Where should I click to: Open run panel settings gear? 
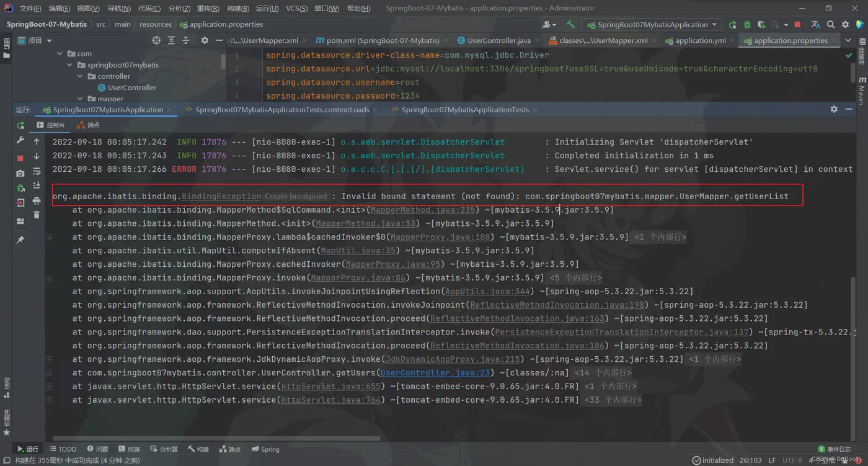coord(834,109)
